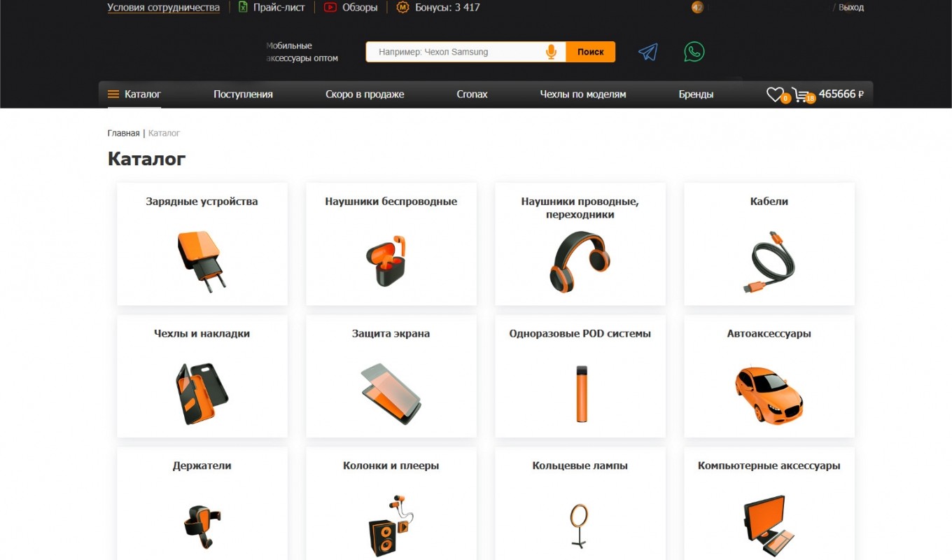952x560 pixels.
Task: Click the YouTube reviews icon
Action: coord(330,8)
